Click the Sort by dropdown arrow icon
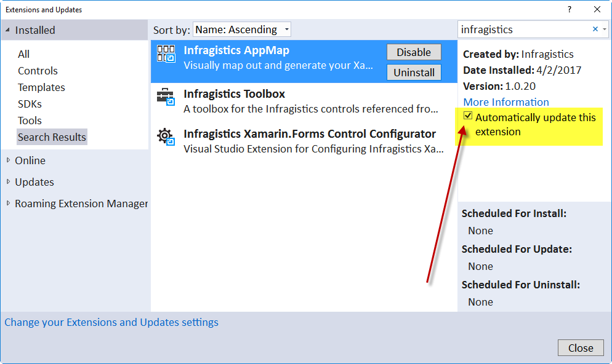Screen dimensions: 612x364 coord(285,29)
